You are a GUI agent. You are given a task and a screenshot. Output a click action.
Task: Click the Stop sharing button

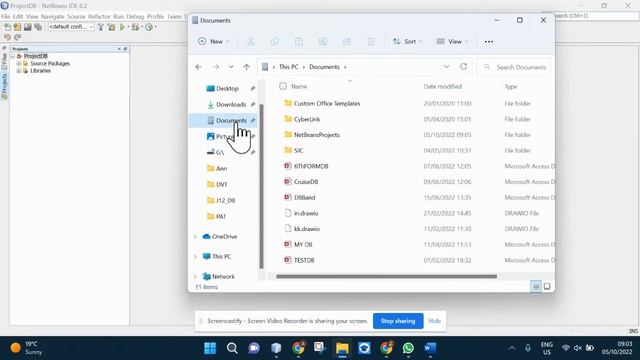pos(398,321)
